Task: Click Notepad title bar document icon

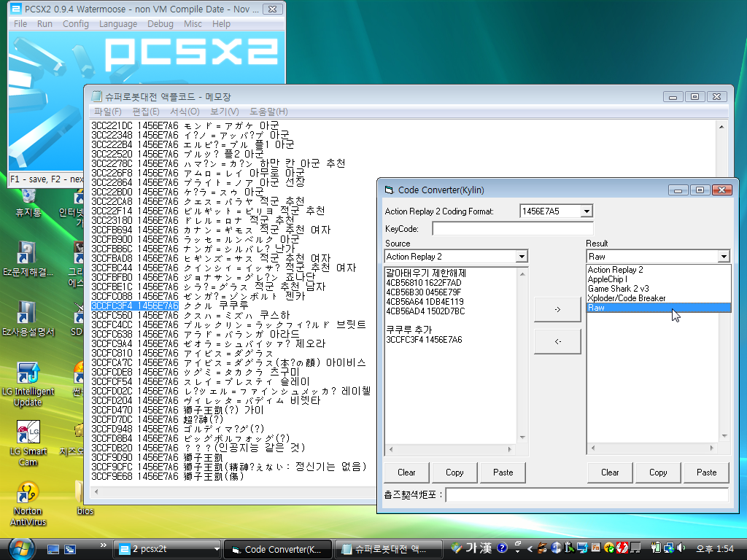Action: [x=97, y=97]
